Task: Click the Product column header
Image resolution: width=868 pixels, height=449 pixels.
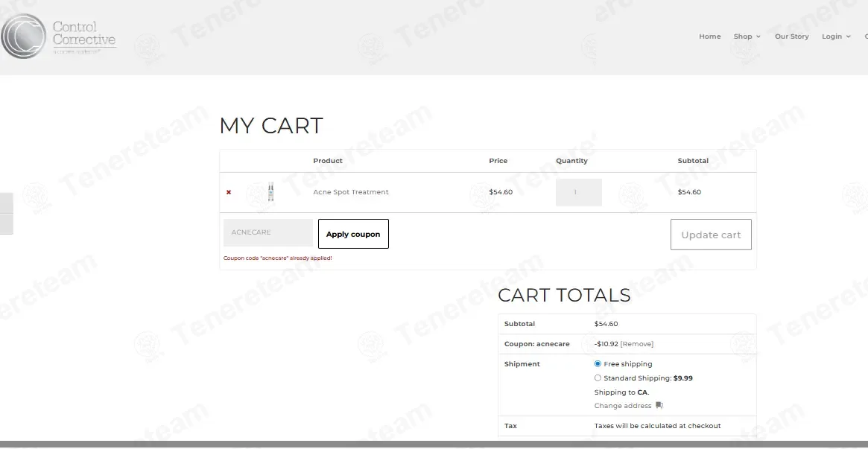Action: (x=328, y=161)
